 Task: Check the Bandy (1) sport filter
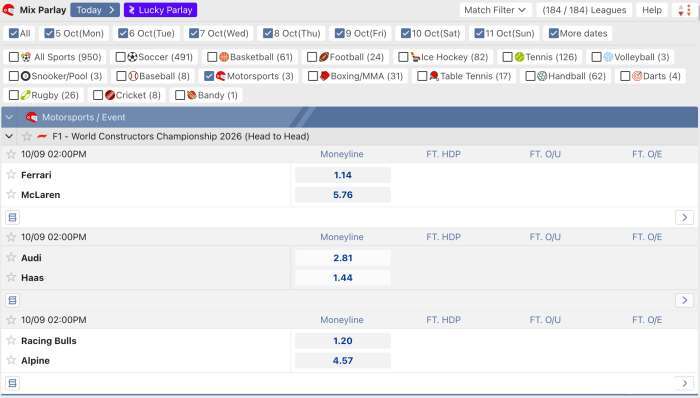tap(180, 95)
